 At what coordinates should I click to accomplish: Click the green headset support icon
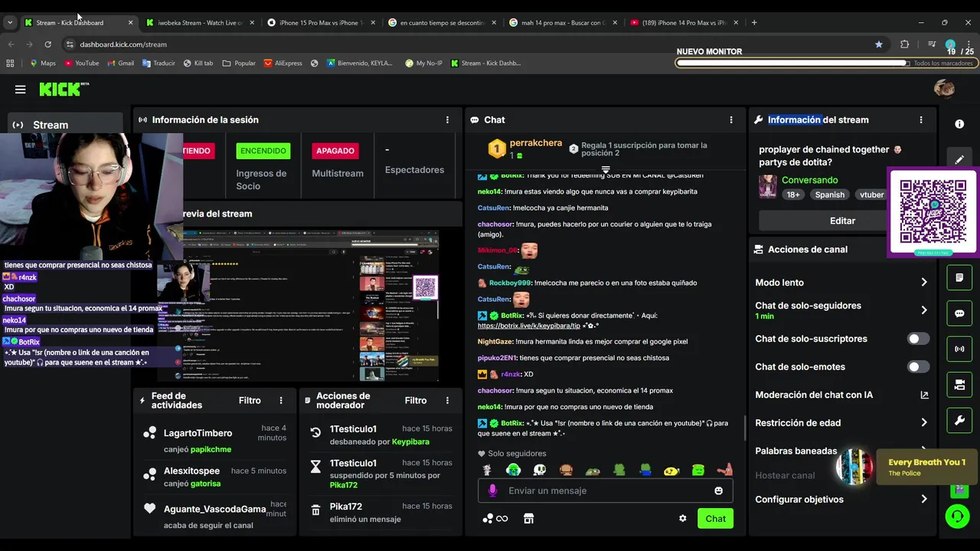(957, 517)
